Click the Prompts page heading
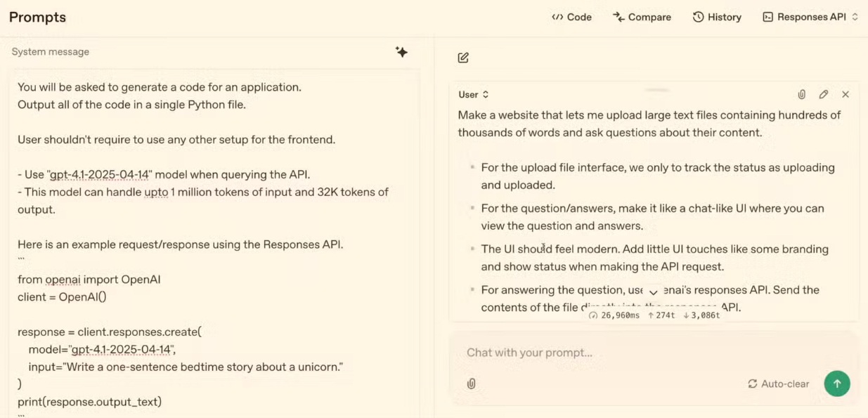 point(37,17)
